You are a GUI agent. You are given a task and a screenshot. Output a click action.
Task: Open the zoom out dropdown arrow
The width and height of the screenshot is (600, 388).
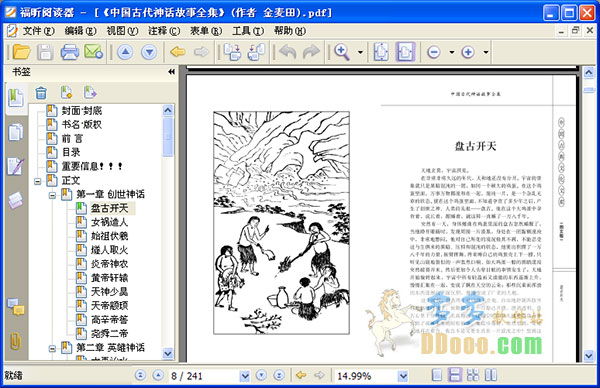pos(452,52)
